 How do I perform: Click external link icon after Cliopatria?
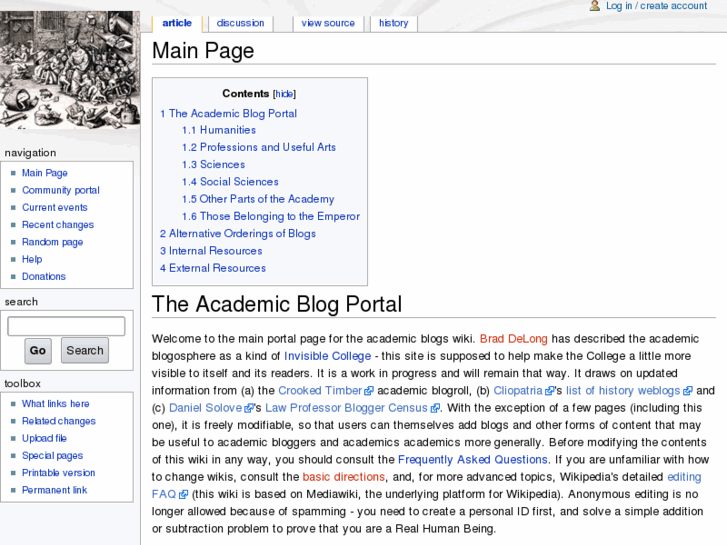[550, 391]
